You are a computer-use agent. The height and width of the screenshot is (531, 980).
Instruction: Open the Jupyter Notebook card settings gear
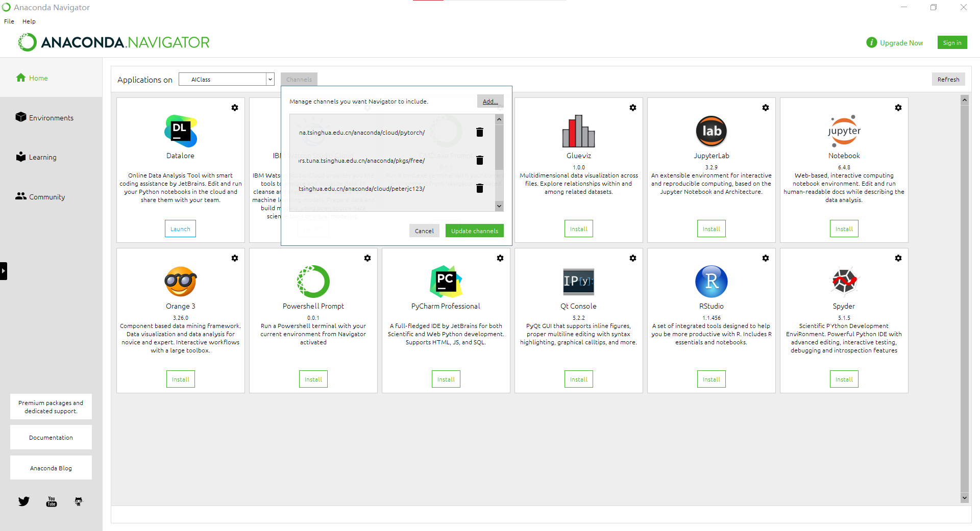pos(898,108)
